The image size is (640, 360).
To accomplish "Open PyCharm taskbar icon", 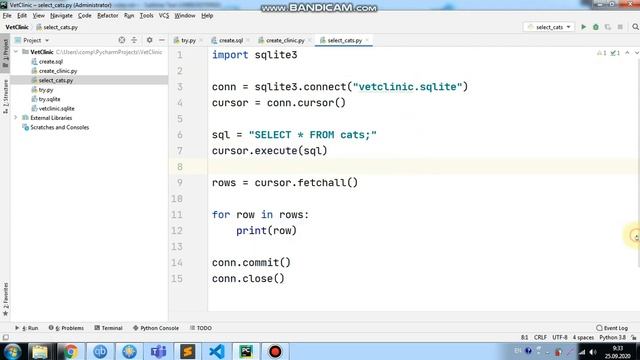I will (x=246, y=351).
